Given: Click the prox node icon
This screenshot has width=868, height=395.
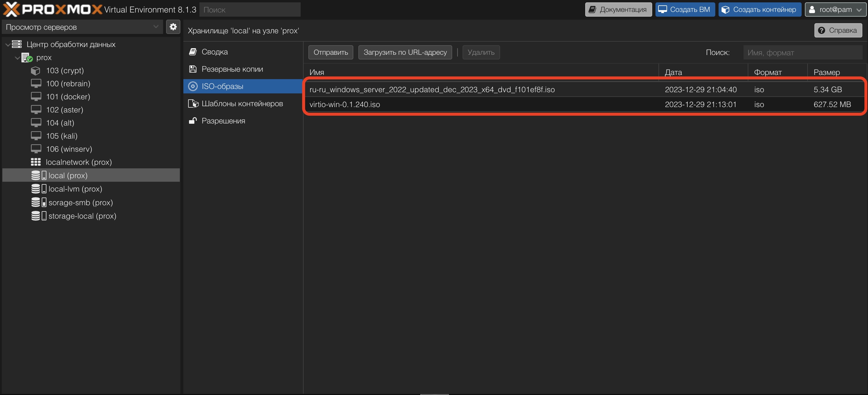Looking at the screenshot, I should 27,58.
